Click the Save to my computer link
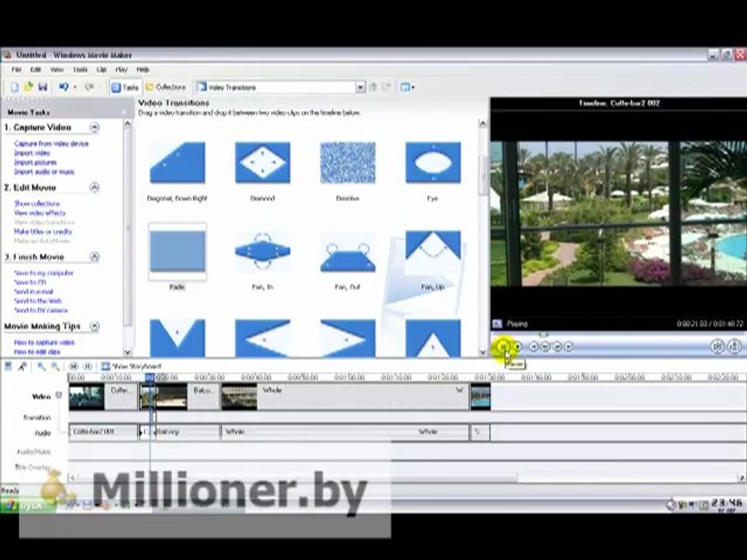Image resolution: width=747 pixels, height=560 pixels. [44, 273]
